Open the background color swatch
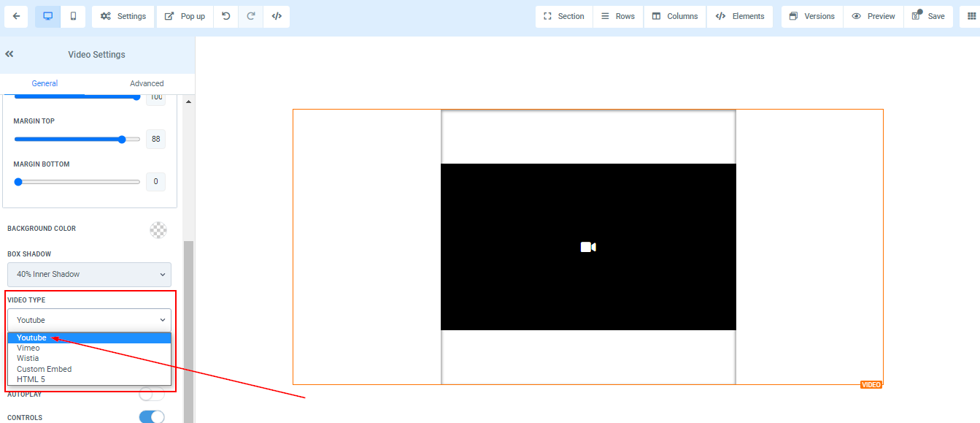The height and width of the screenshot is (423, 980). (158, 229)
